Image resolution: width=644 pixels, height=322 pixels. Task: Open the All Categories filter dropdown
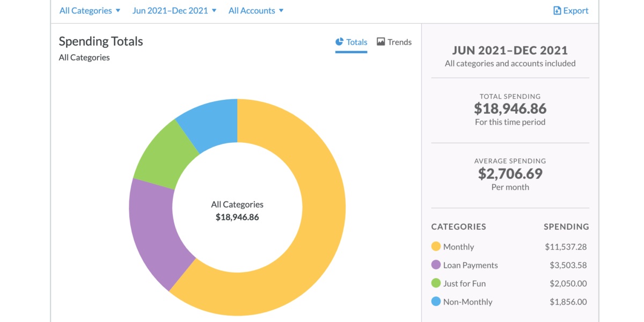tap(90, 10)
